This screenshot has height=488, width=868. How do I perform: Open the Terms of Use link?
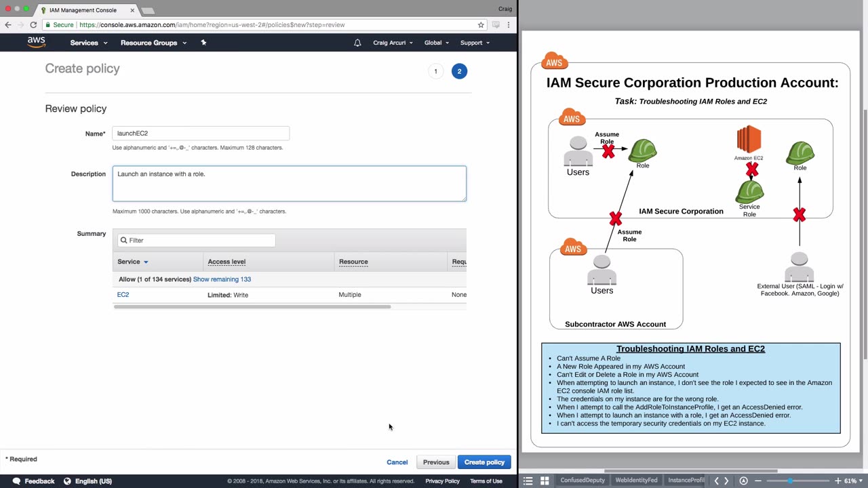tap(486, 481)
